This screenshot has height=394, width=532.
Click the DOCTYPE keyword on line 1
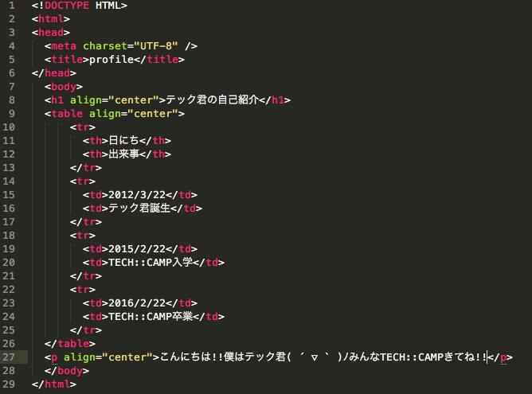67,6
